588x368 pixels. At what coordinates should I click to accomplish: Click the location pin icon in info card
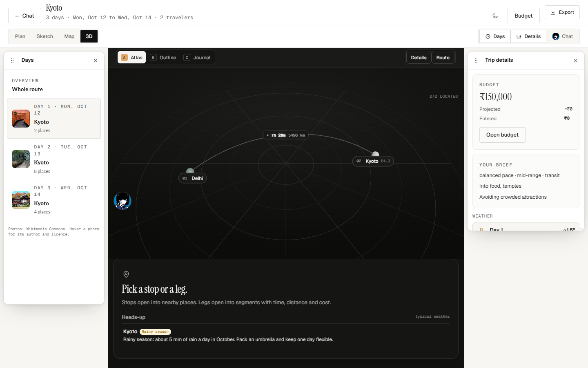click(x=126, y=274)
